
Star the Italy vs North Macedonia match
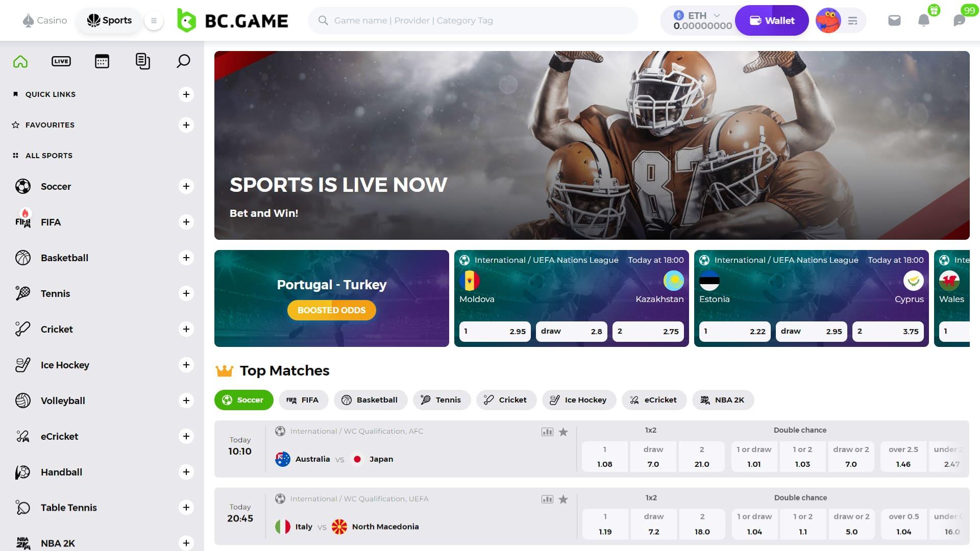pos(563,499)
